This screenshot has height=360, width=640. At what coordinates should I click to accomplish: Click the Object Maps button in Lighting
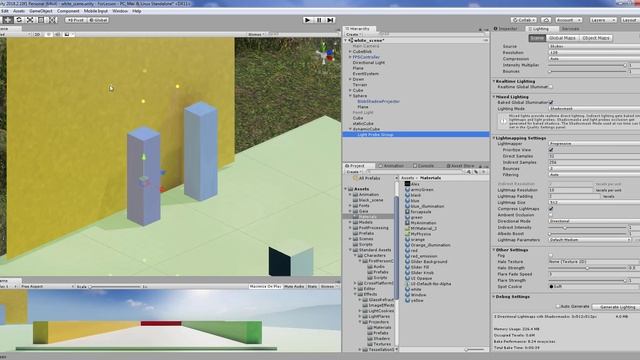click(596, 38)
